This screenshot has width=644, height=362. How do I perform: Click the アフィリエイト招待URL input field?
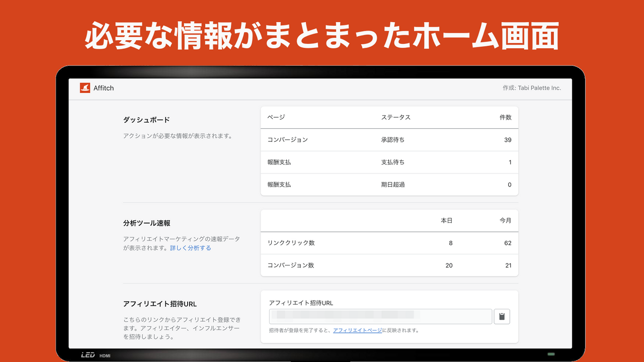380,317
